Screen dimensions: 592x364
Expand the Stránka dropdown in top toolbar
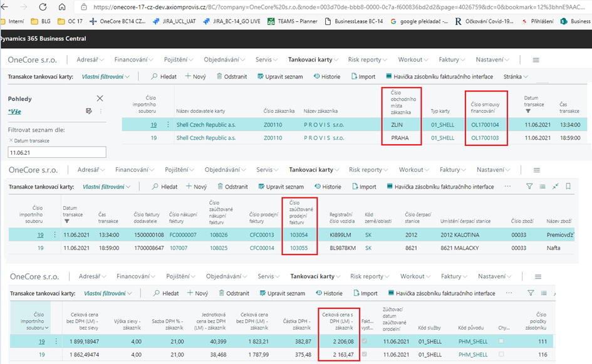coord(516,76)
